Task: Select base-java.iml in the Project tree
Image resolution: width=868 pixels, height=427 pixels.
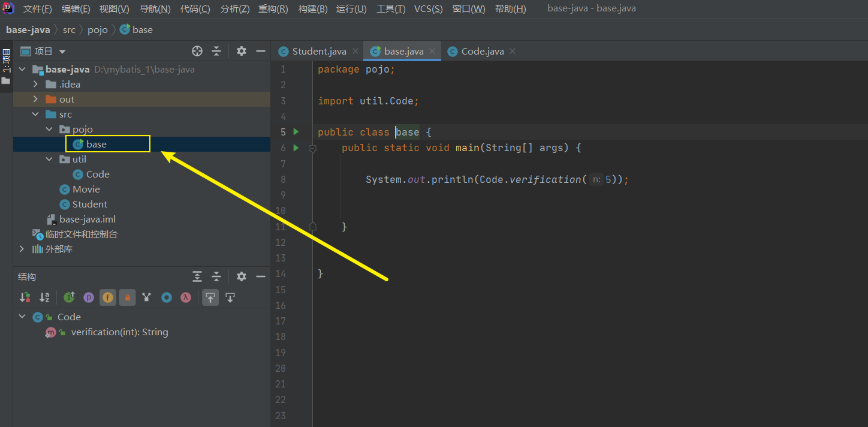Action: pyautogui.click(x=81, y=219)
